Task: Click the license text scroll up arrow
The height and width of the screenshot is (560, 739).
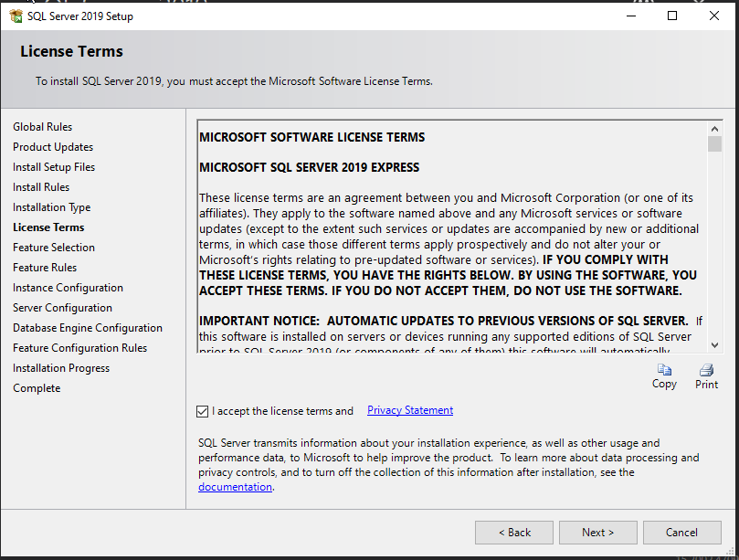Action: coord(714,129)
